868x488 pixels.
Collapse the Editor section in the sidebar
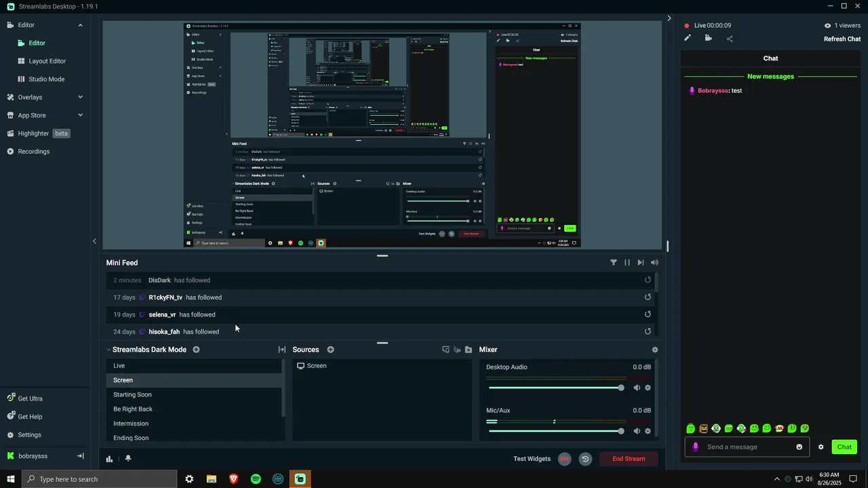pyautogui.click(x=80, y=25)
